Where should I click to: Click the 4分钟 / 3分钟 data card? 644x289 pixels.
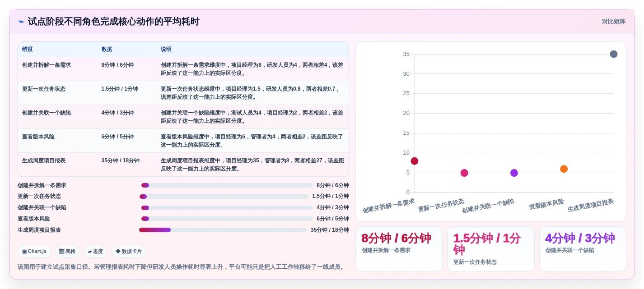[583, 249]
